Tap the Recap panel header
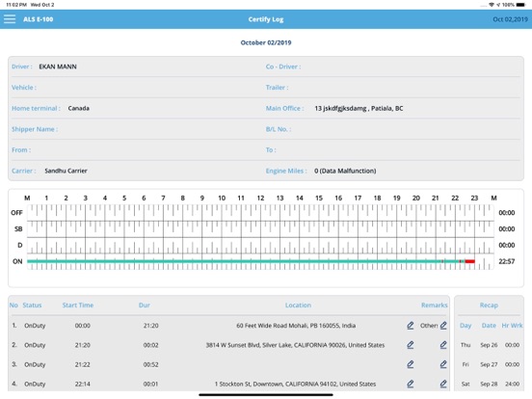 [x=489, y=305]
